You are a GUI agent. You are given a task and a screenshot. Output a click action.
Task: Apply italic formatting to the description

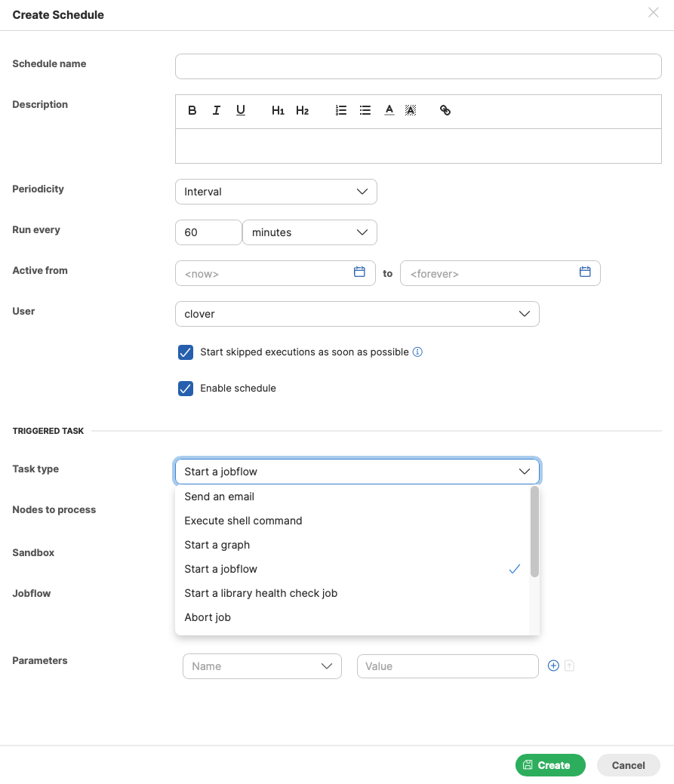tap(216, 110)
